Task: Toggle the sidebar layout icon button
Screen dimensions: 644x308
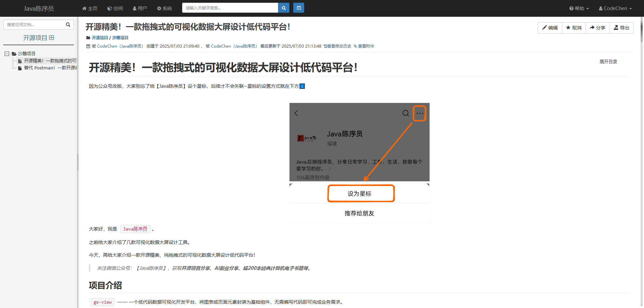Action: click(299, 8)
